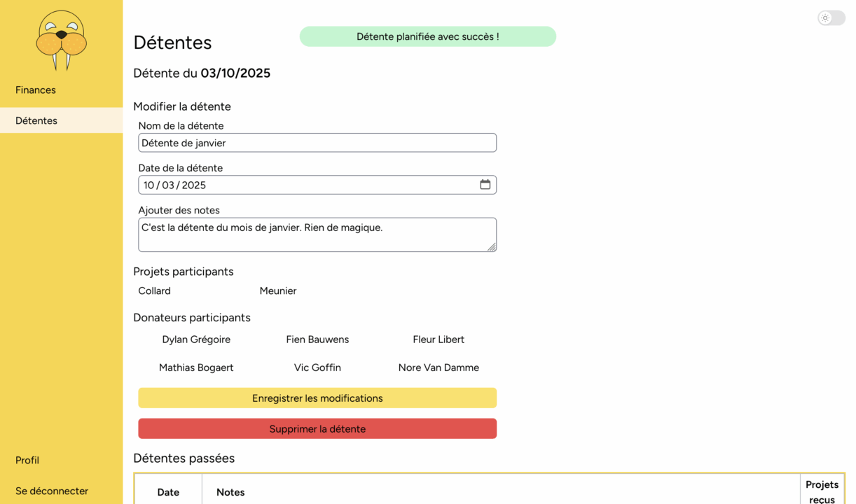856x504 pixels.
Task: Select the Collard project
Action: coord(155,290)
